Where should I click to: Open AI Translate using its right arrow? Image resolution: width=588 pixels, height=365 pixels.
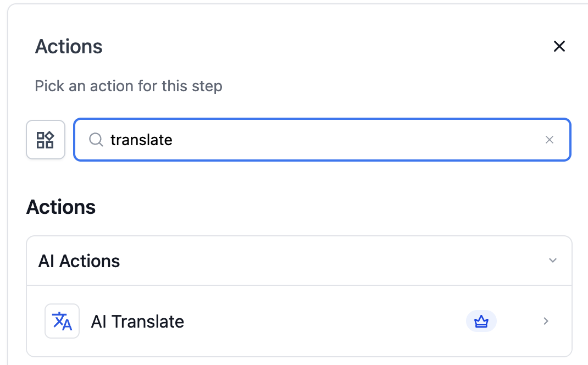(x=546, y=321)
